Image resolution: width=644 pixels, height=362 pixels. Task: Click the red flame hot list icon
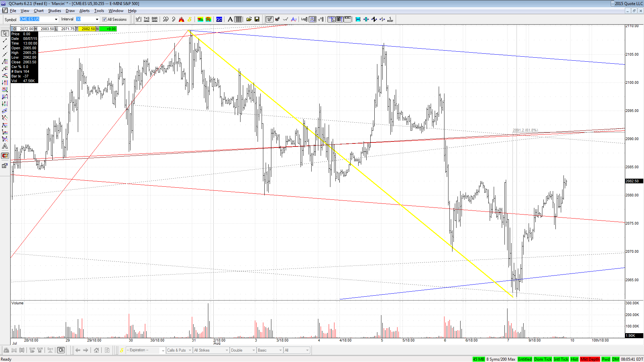tap(181, 19)
